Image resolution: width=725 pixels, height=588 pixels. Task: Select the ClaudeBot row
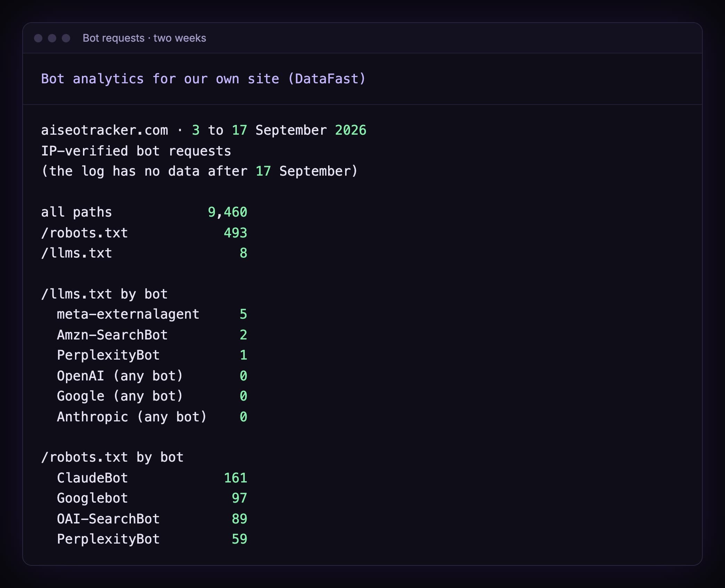pyautogui.click(x=152, y=478)
